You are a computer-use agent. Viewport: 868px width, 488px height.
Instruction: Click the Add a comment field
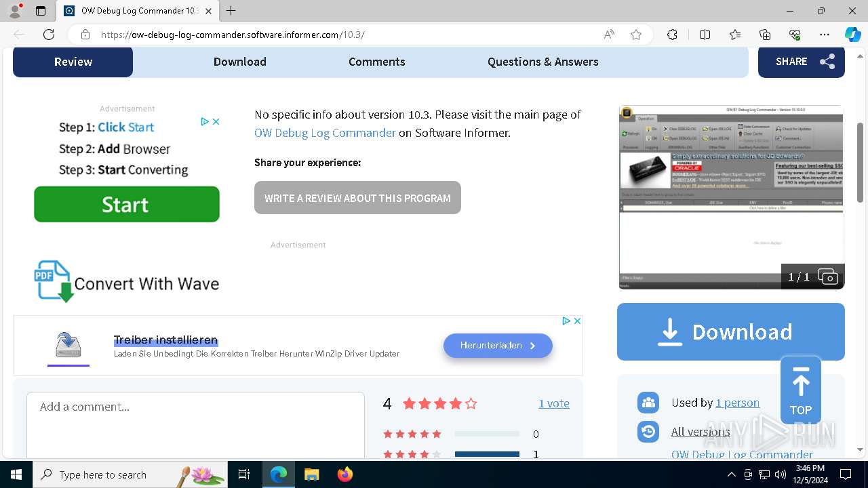point(195,424)
